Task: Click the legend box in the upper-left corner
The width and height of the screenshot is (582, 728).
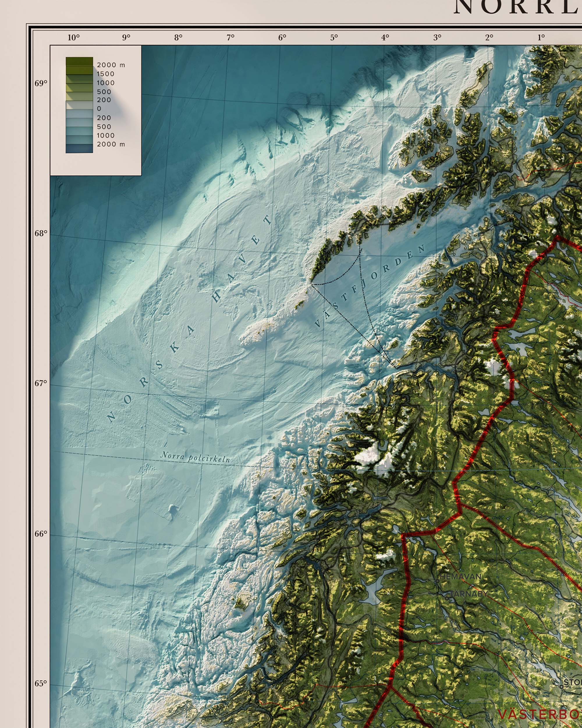Action: (x=95, y=110)
